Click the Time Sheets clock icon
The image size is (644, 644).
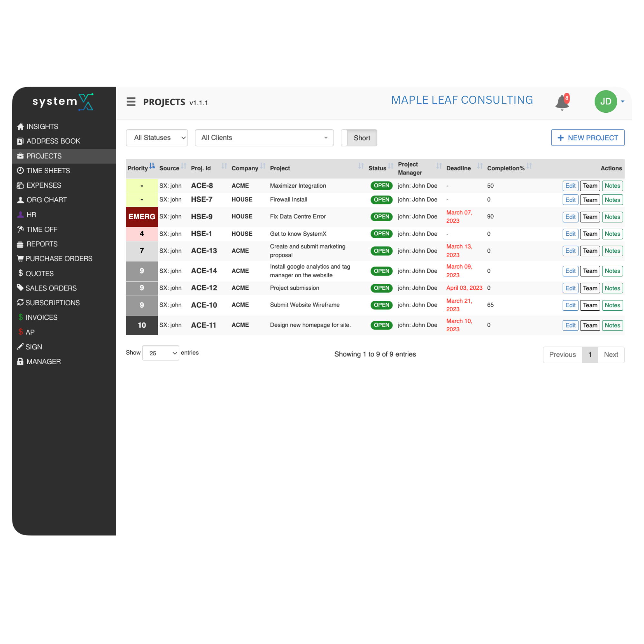pos(20,171)
